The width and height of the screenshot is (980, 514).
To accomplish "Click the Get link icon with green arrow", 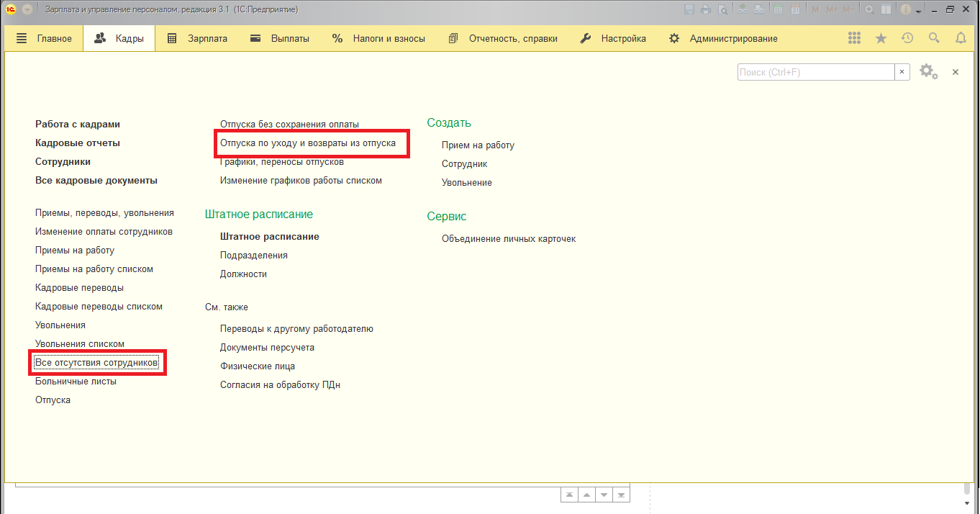I will click(x=743, y=9).
